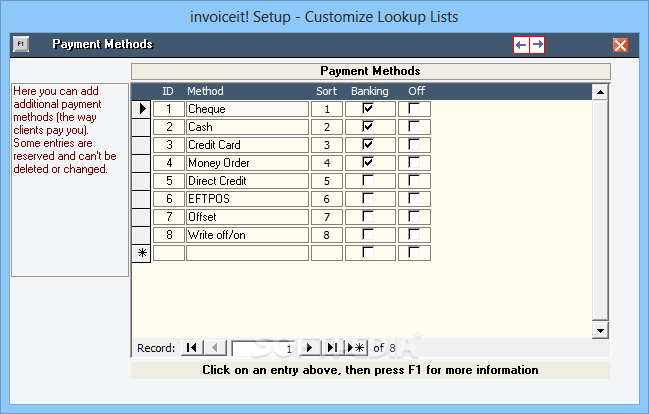
Task: Add new record via navigator star button
Action: (356, 348)
